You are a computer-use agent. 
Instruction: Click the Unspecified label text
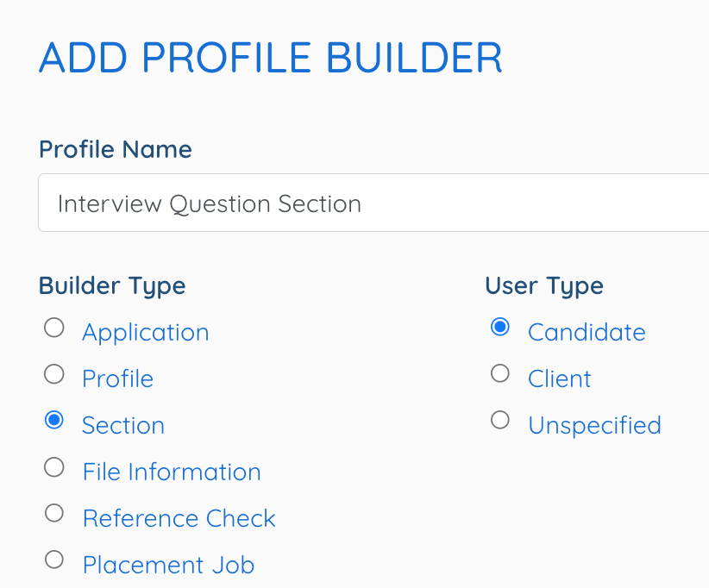click(x=594, y=425)
